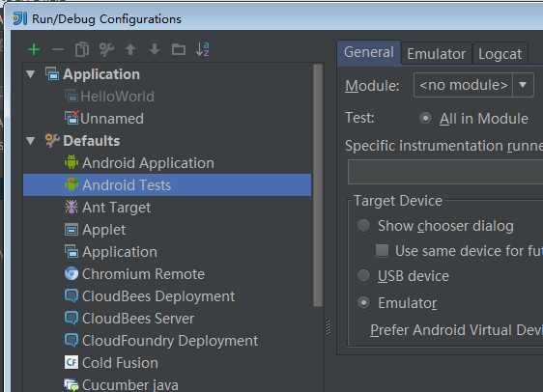Select the All in Module radio button
The image size is (543, 392).
(425, 119)
